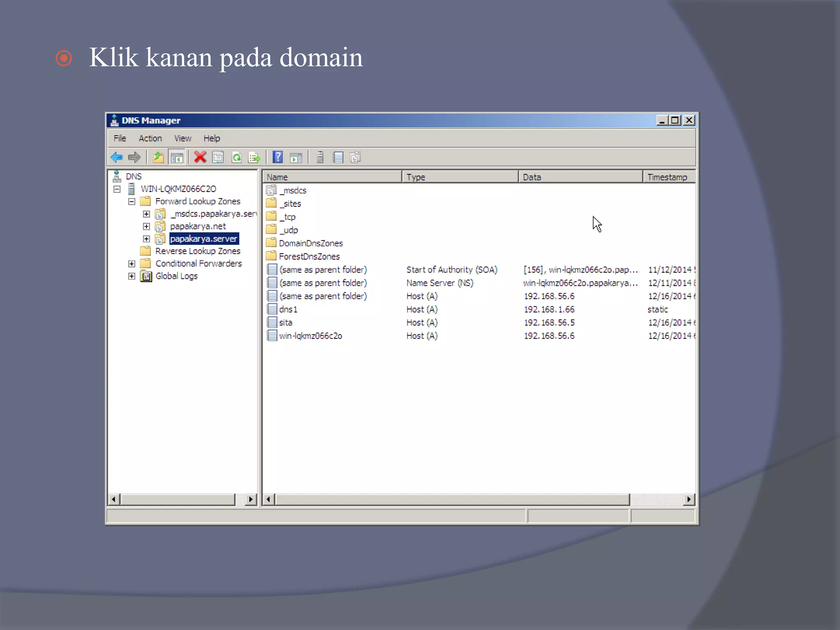
Task: Select papakarya.net zone in tree
Action: tap(198, 226)
